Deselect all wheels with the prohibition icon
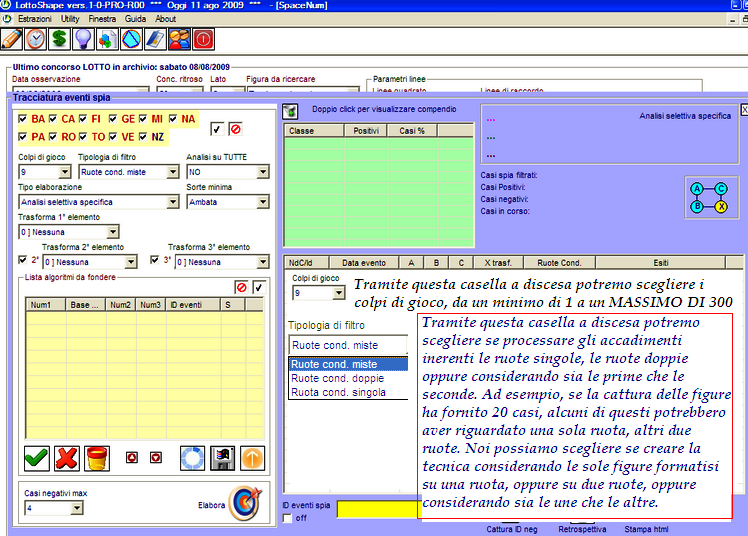 (x=235, y=129)
